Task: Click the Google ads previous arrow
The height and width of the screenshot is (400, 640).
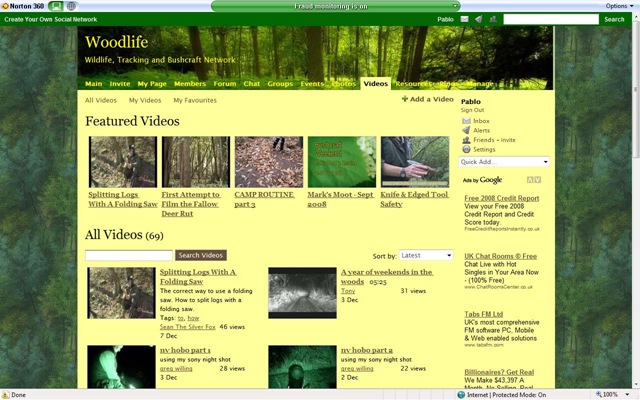Action: tap(530, 180)
